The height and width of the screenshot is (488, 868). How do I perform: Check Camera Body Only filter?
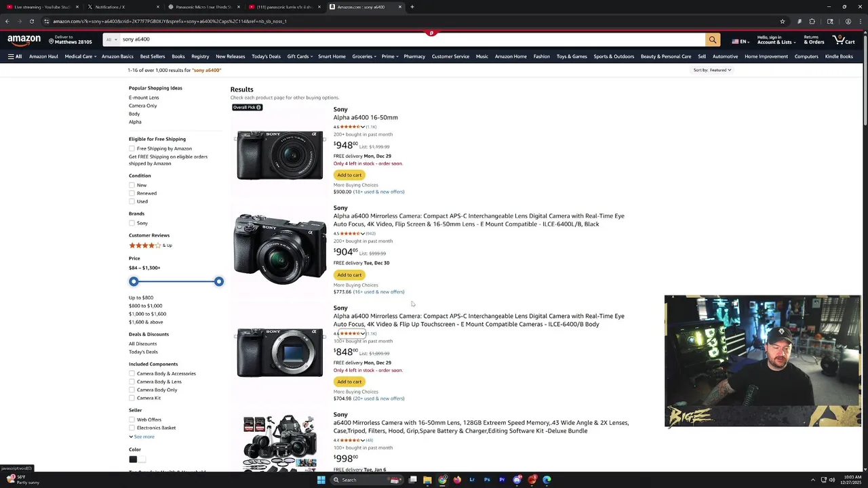click(x=132, y=390)
